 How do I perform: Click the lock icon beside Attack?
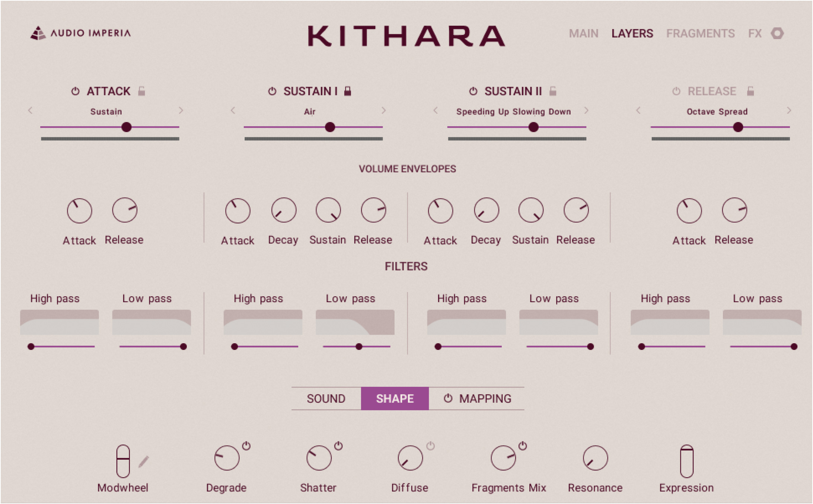[141, 91]
